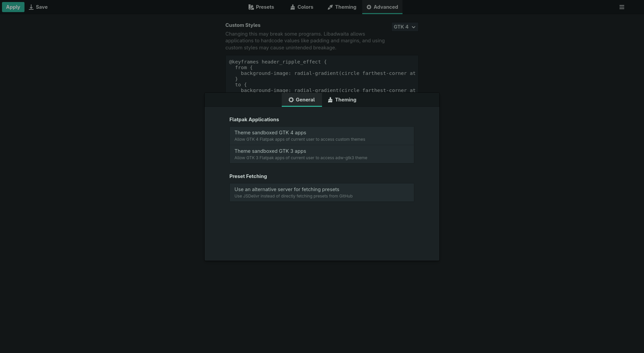Image resolution: width=644 pixels, height=353 pixels.
Task: Select the General tab in preferences
Action: 302,100
